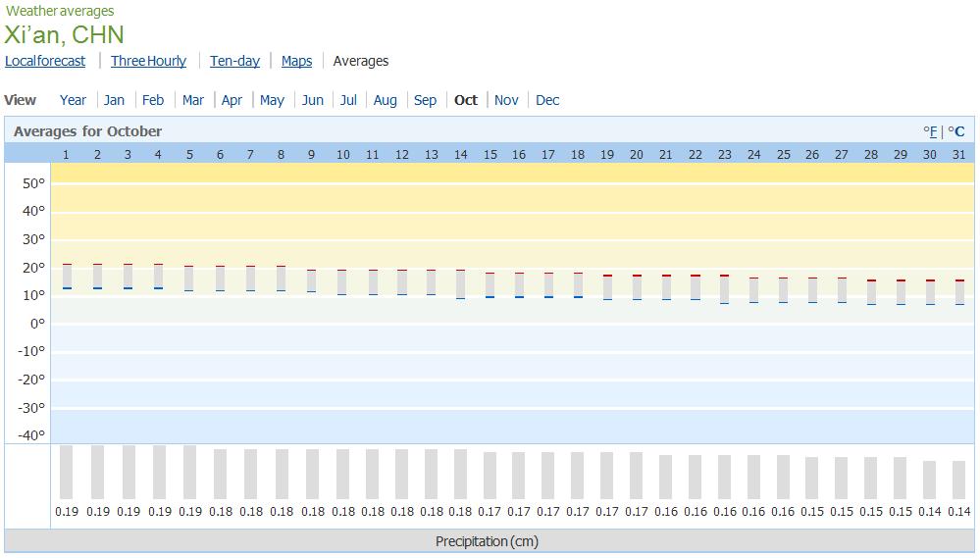980x558 pixels.
Task: Click the day 21 precipitation value 0.16
Action: tap(666, 512)
